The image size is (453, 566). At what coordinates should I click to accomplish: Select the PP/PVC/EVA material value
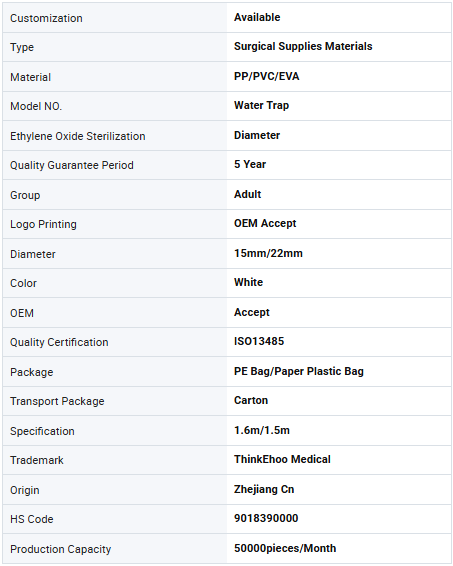coord(266,76)
